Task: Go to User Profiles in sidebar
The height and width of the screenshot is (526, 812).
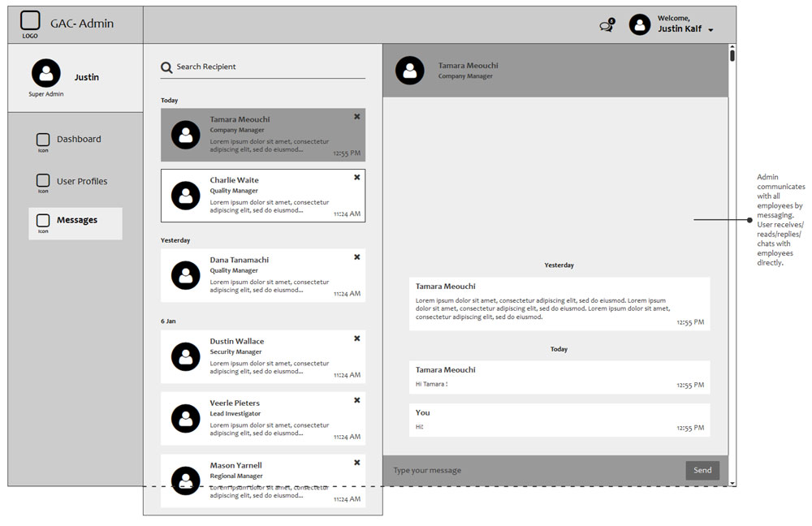Action: tap(81, 182)
